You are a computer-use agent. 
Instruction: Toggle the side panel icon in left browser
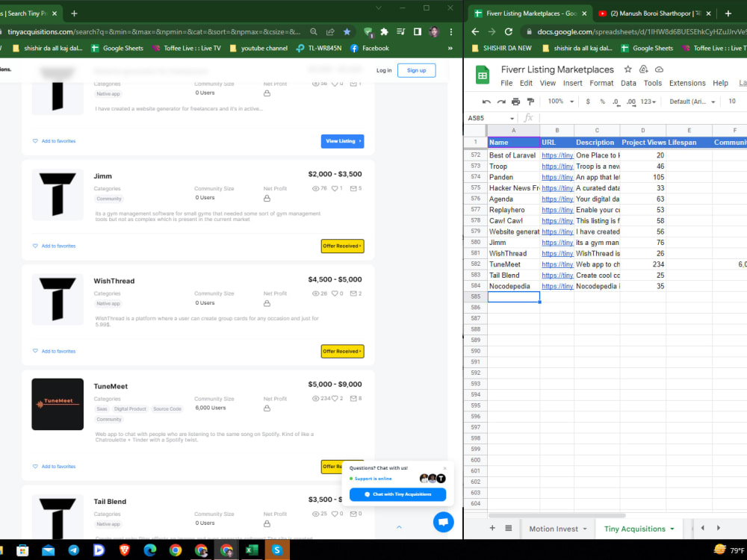[418, 32]
